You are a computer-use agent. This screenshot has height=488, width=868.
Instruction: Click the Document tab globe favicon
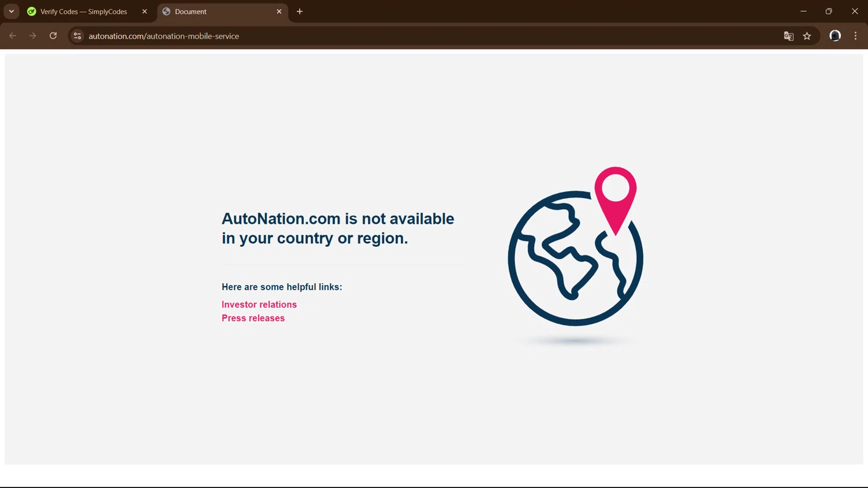pyautogui.click(x=167, y=12)
